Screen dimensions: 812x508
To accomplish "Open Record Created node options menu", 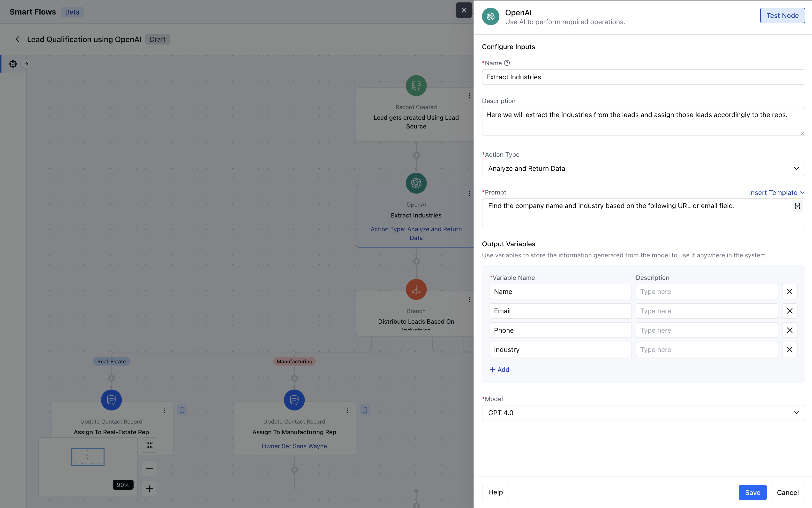I will 469,96.
